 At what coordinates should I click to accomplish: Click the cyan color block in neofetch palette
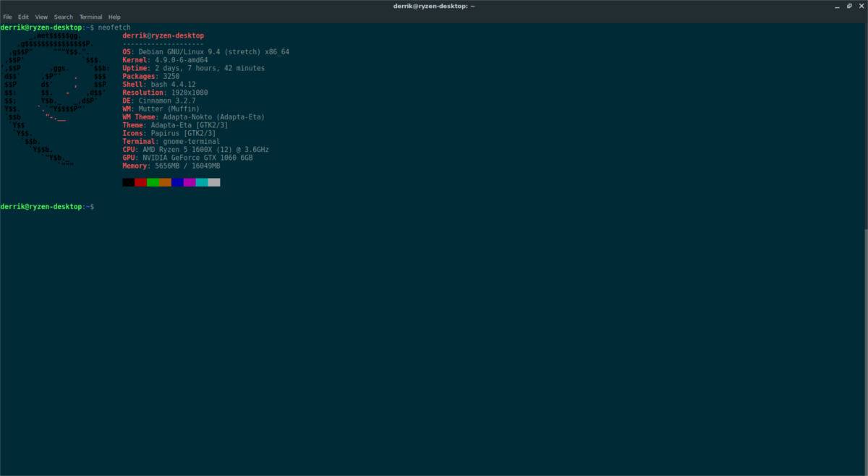(202, 182)
